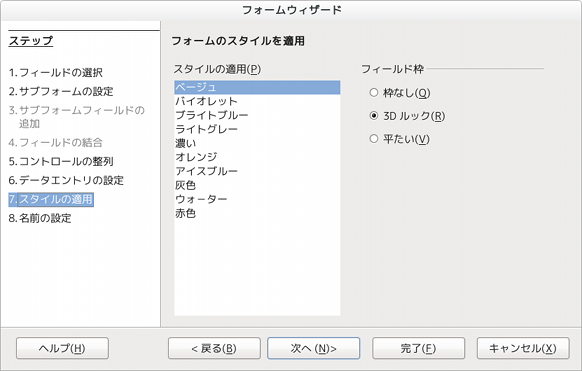
Task: Select the ベージュ style in the list
Action: click(x=257, y=88)
